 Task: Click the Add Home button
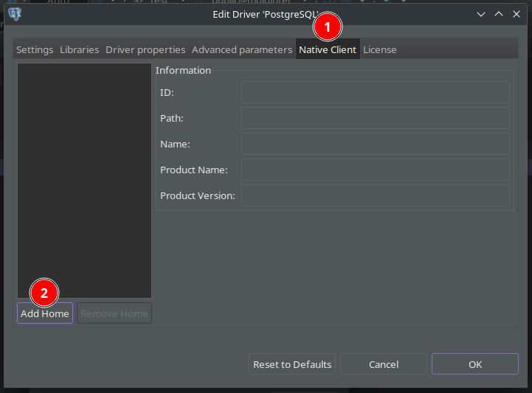point(45,313)
